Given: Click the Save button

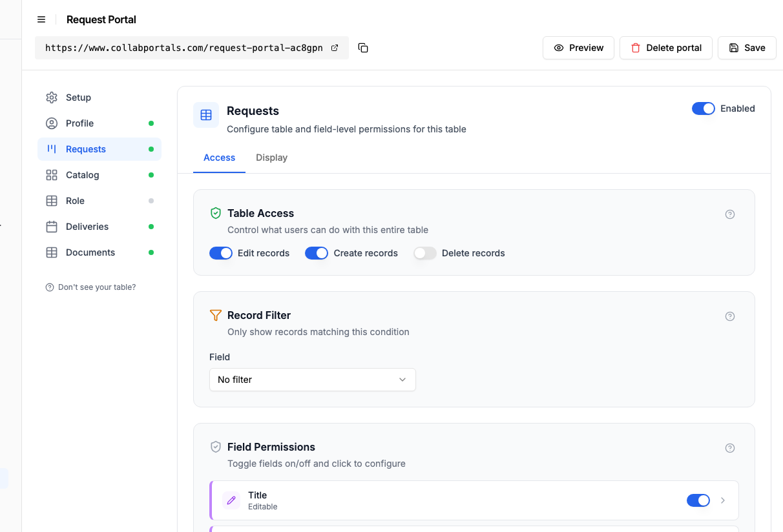Looking at the screenshot, I should point(747,48).
